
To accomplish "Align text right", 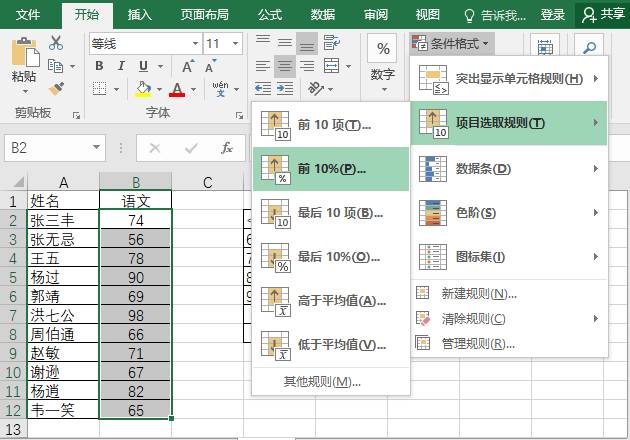I will [x=307, y=66].
